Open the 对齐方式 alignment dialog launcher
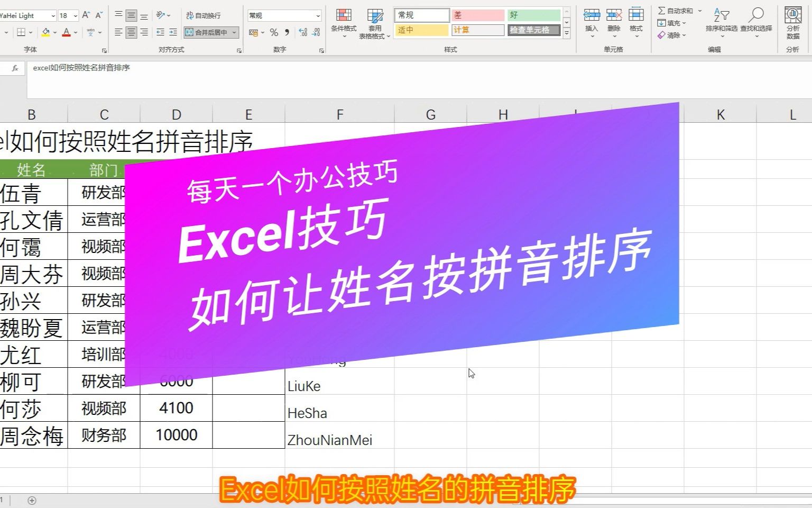 239,50
